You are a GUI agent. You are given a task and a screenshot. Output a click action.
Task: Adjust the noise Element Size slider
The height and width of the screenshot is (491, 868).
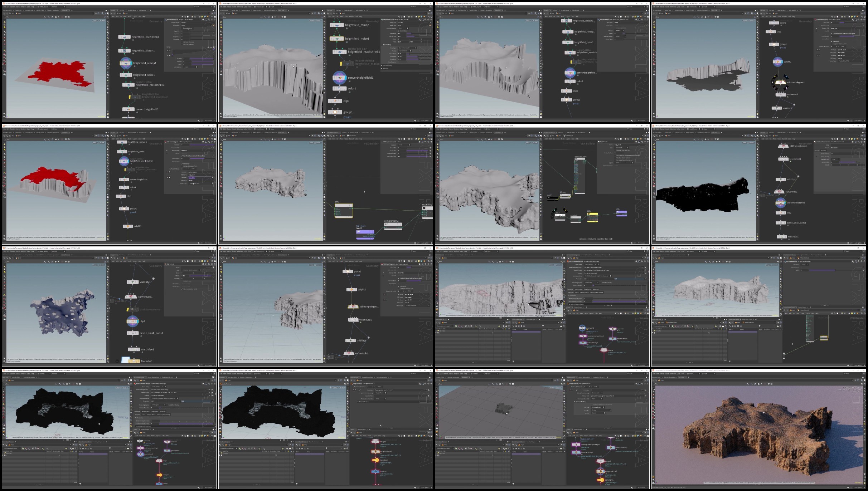pos(419,36)
